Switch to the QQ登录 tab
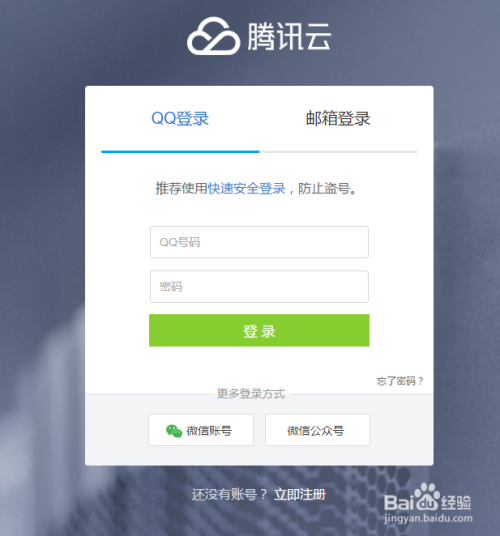The width and height of the screenshot is (500, 536). tap(180, 119)
